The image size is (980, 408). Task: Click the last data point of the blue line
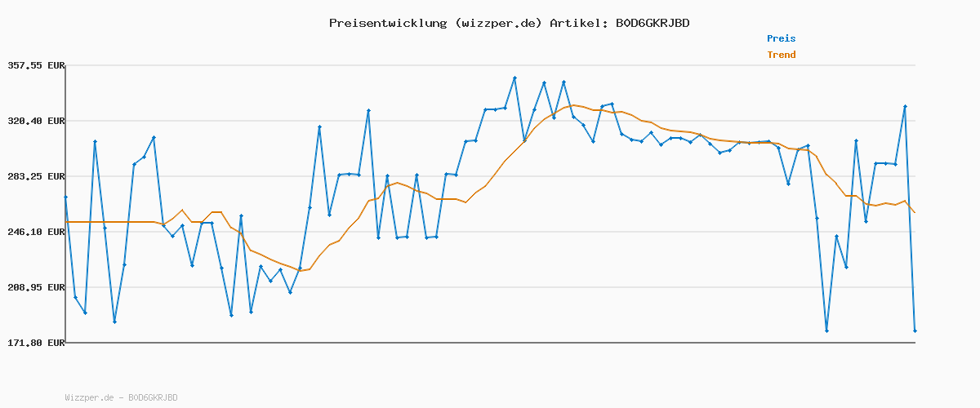pyautogui.click(x=915, y=330)
